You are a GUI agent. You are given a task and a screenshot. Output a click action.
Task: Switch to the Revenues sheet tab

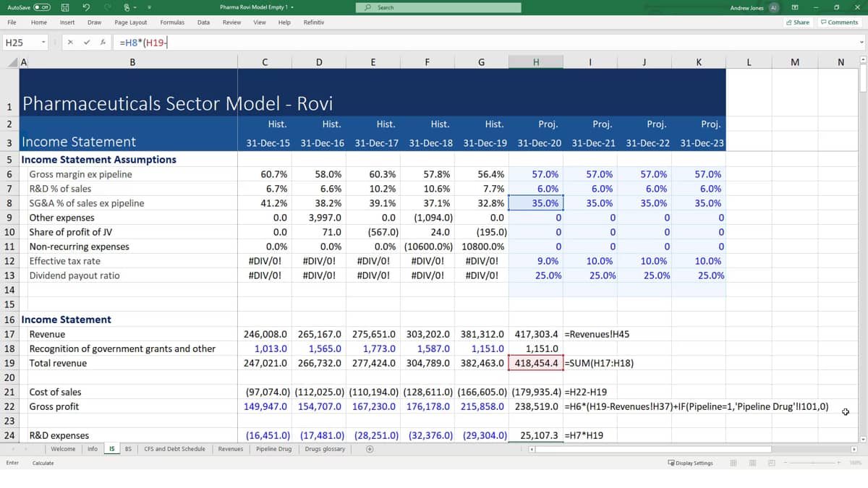[x=231, y=449]
